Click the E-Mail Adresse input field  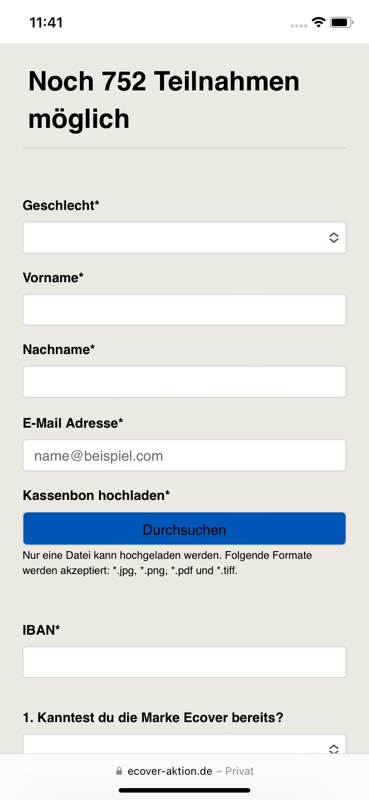[184, 455]
